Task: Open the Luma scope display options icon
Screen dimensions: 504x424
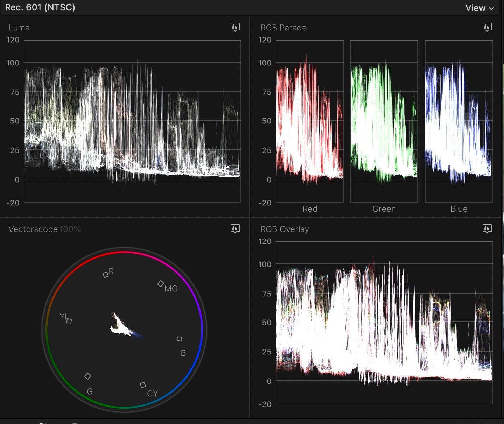Action: (235, 27)
